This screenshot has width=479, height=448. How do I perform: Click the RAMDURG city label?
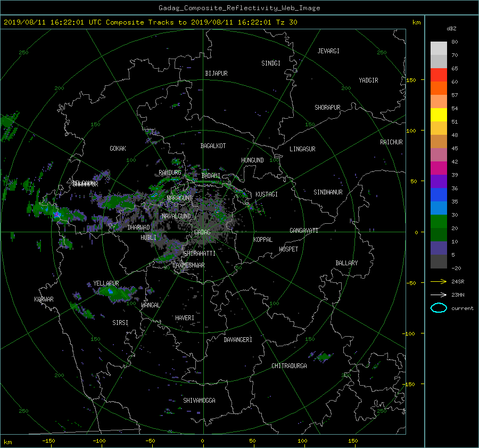point(170,173)
